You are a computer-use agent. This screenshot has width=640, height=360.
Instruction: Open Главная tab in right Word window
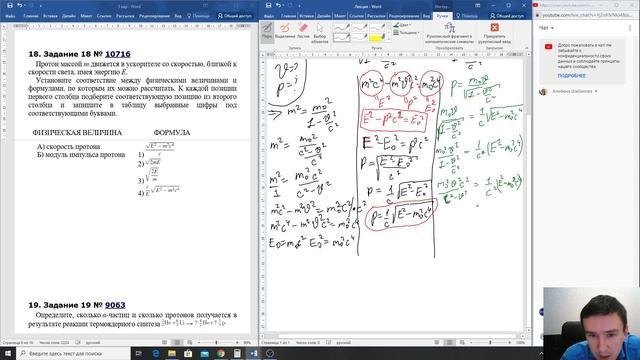[288, 16]
